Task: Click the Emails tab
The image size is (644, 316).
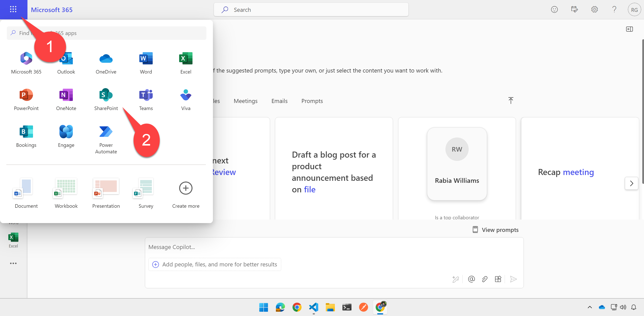Action: click(x=279, y=100)
